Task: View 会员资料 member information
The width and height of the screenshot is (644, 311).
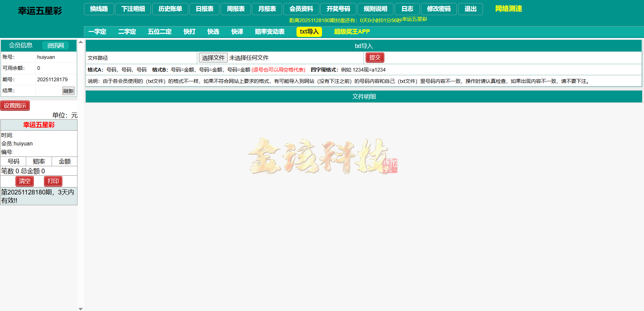Action: click(x=301, y=9)
